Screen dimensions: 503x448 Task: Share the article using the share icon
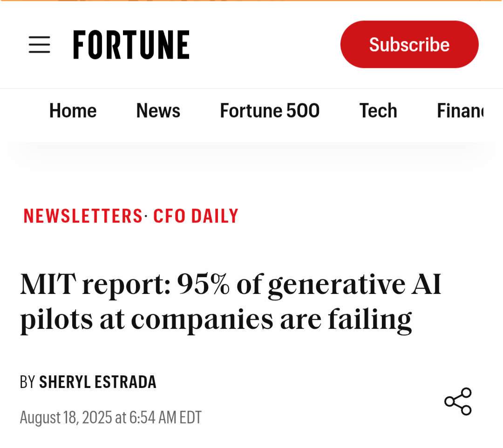click(458, 401)
